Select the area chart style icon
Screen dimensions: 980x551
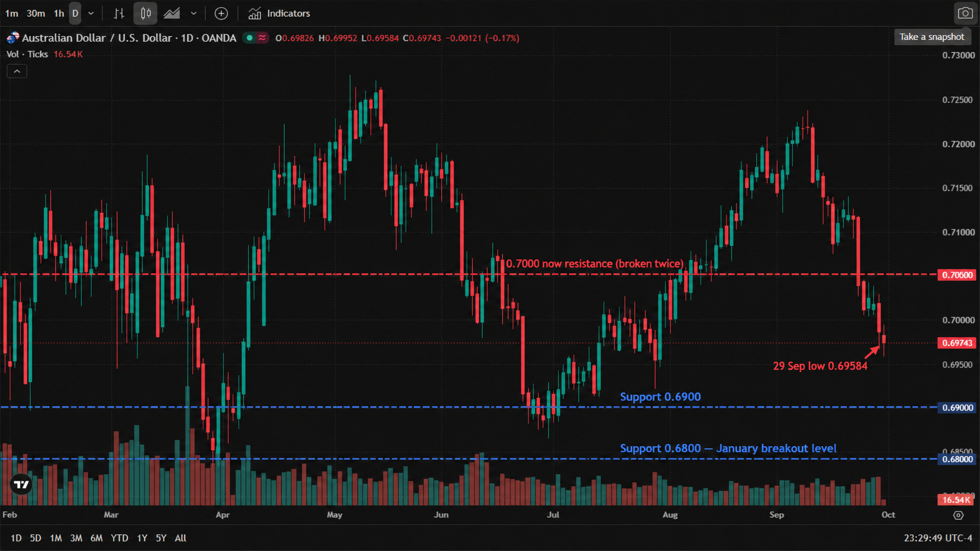[172, 13]
